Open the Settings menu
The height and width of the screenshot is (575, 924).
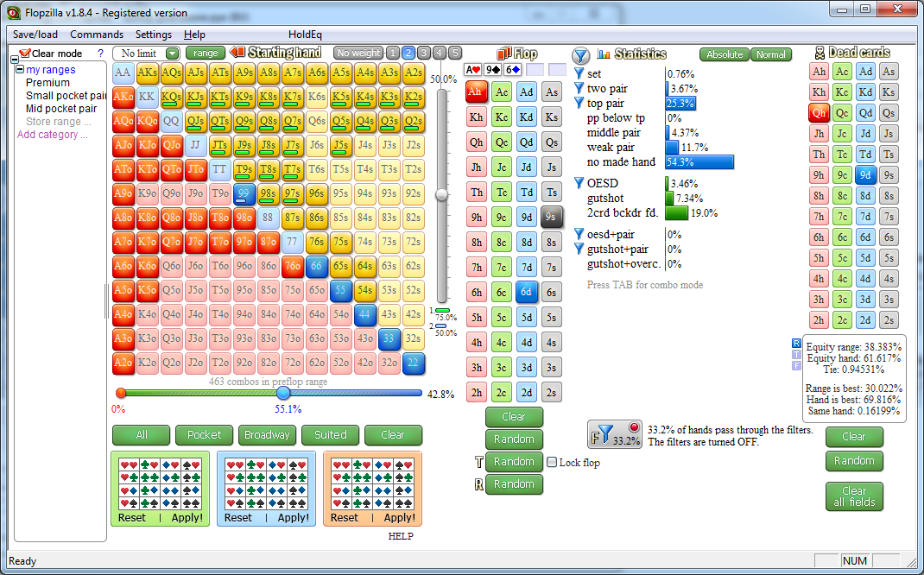(x=153, y=35)
